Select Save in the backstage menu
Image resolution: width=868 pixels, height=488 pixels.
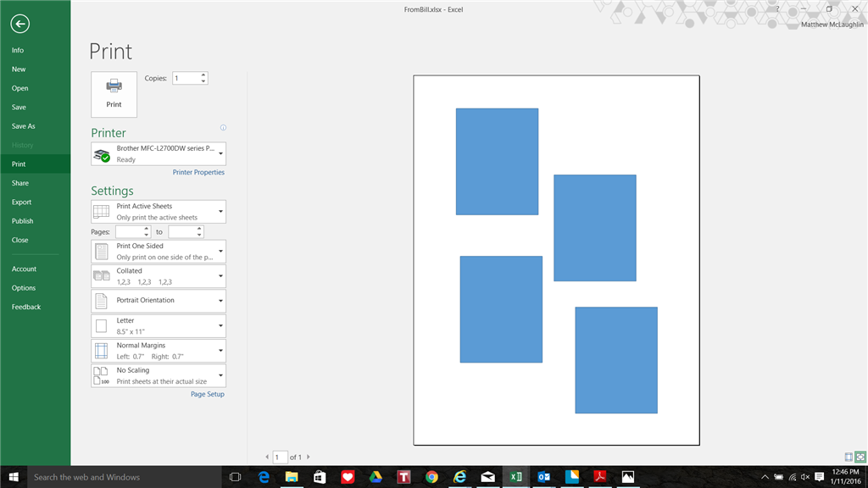tap(36, 108)
